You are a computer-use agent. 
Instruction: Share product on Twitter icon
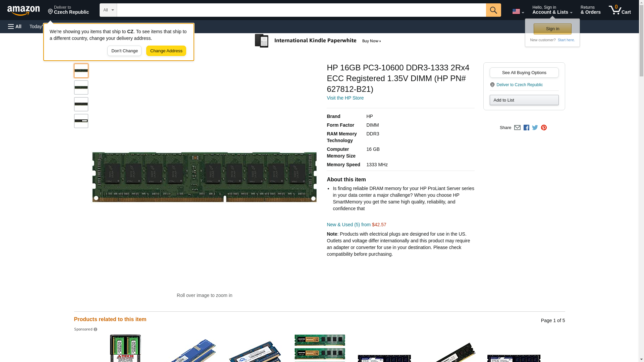click(535, 128)
